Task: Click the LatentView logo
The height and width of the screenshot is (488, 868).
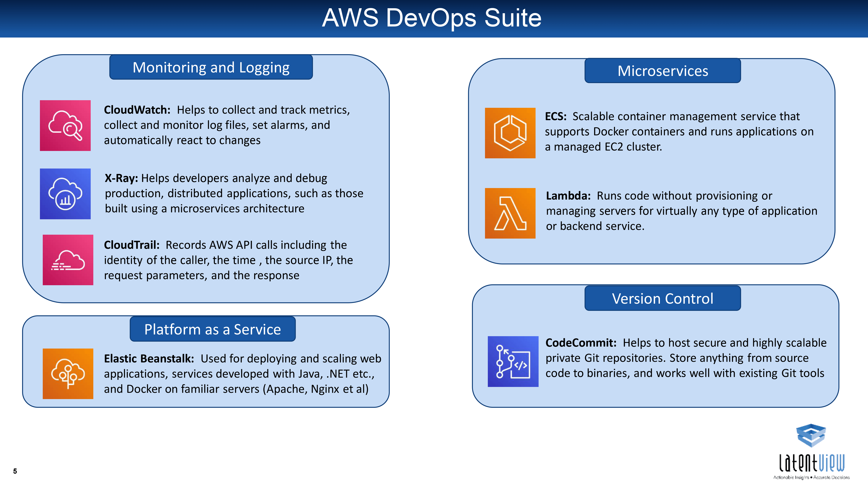Action: (x=811, y=451)
